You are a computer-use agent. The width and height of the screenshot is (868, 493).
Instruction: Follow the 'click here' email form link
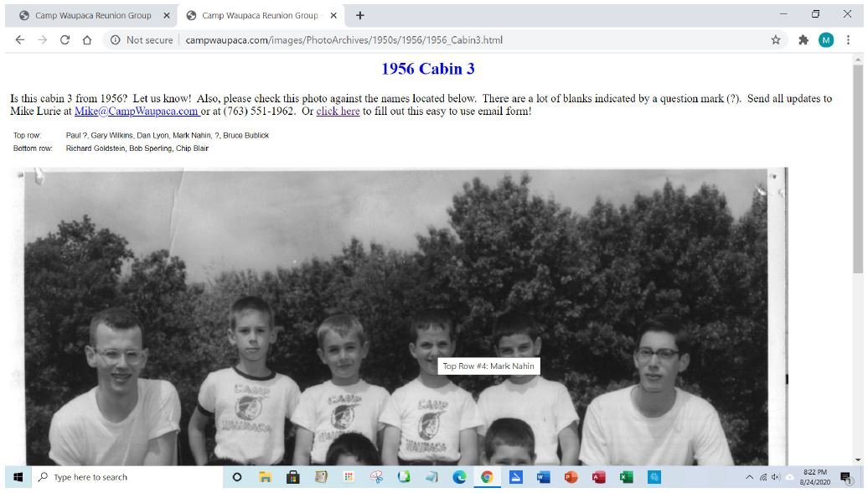[338, 111]
